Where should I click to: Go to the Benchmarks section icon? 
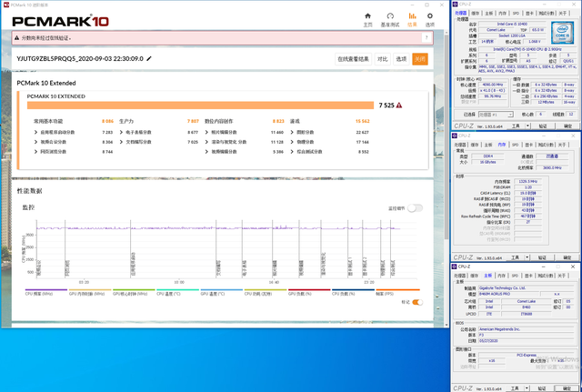391,19
